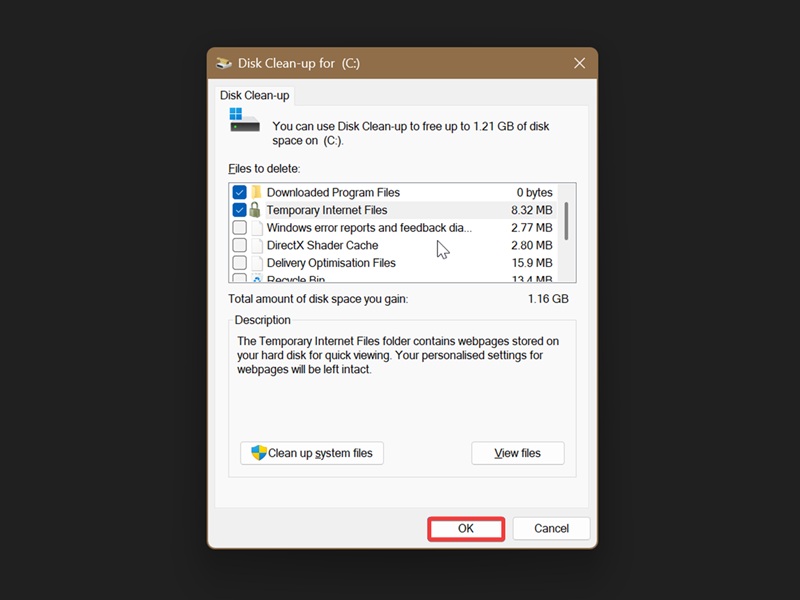Viewport: 800px width, 600px height.
Task: Check Windows error reports and feedback checkbox
Action: click(x=239, y=228)
